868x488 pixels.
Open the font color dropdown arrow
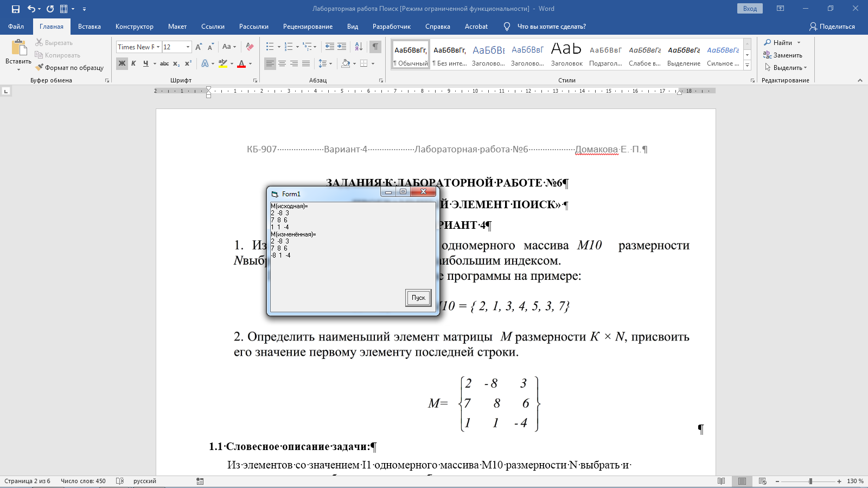(250, 63)
